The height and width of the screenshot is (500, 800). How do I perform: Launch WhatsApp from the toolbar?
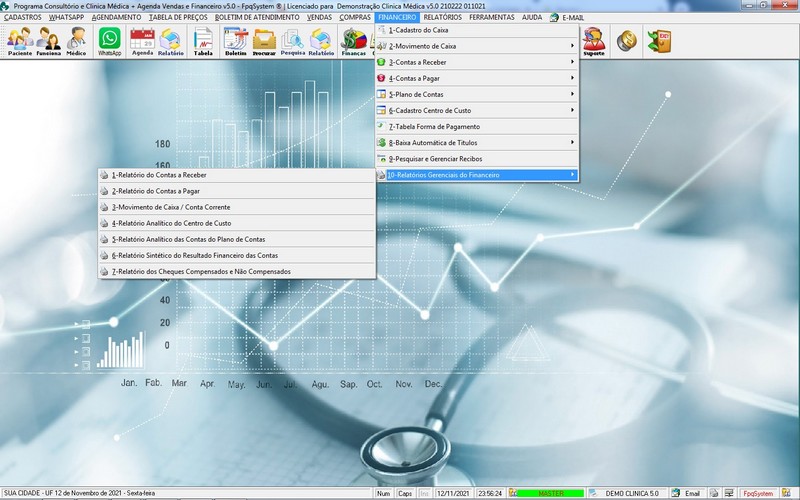[x=109, y=41]
